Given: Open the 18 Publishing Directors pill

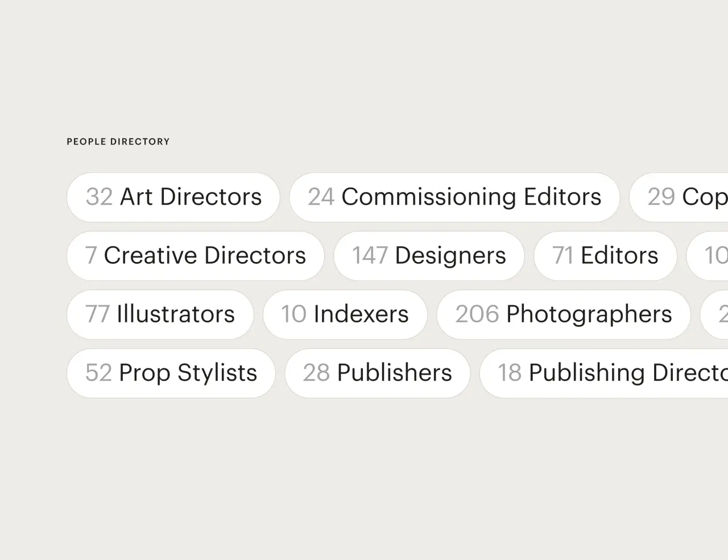Looking at the screenshot, I should 604,373.
